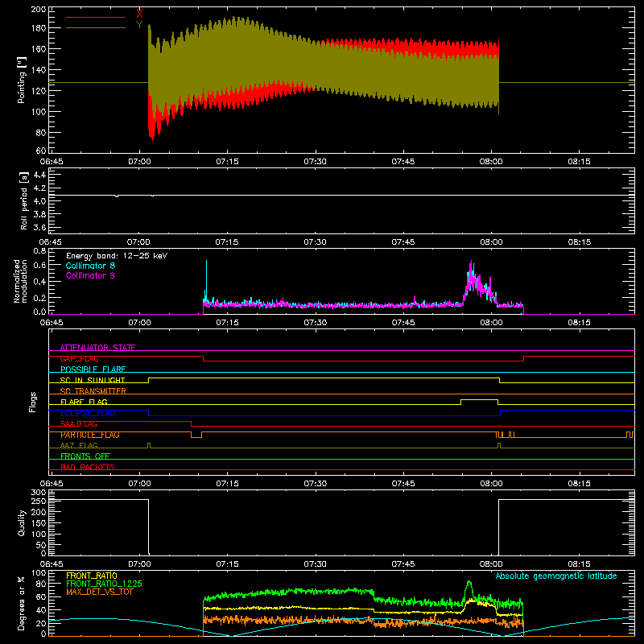
Task: Click the red X legend line
Action: 96,17
